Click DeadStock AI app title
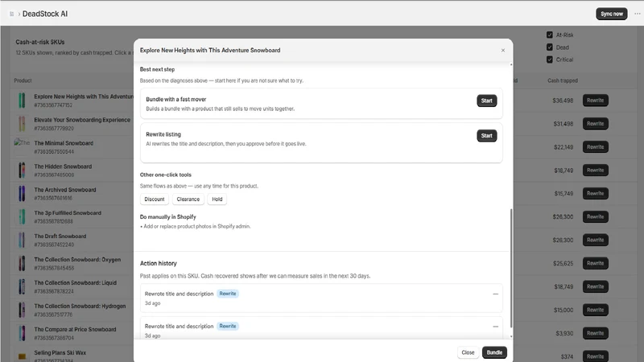This screenshot has width=644, height=362. 45,14
